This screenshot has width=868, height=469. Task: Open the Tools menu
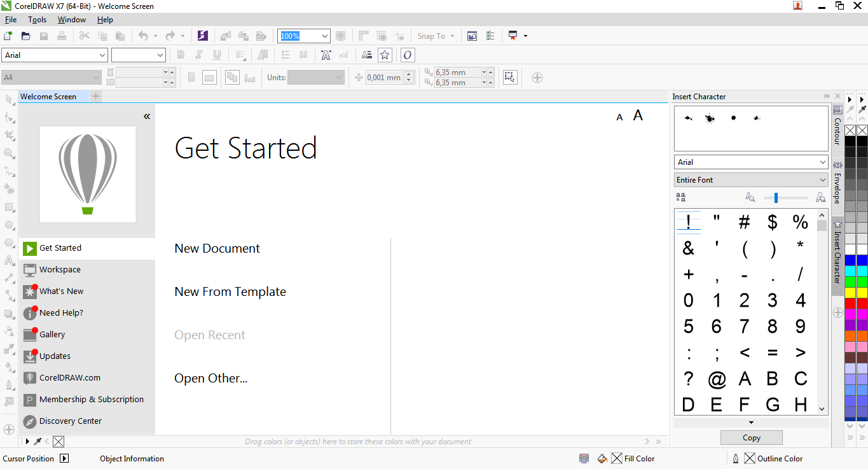pyautogui.click(x=38, y=20)
